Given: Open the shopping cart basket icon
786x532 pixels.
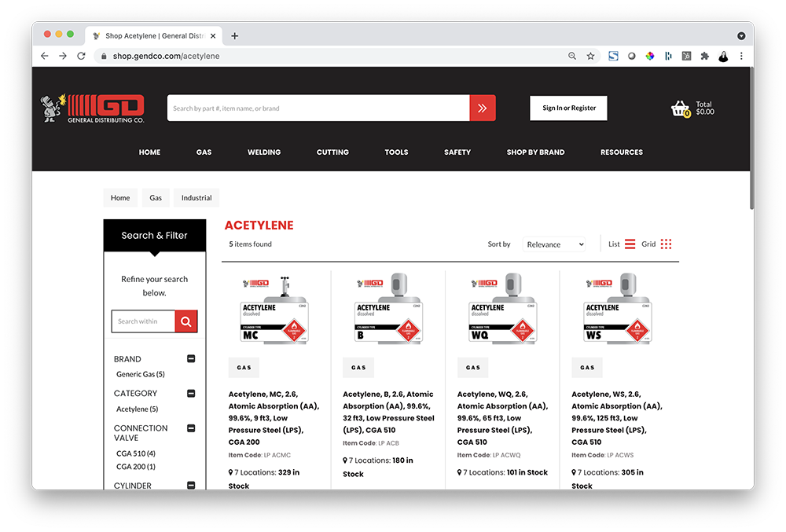Looking at the screenshot, I should coord(680,109).
